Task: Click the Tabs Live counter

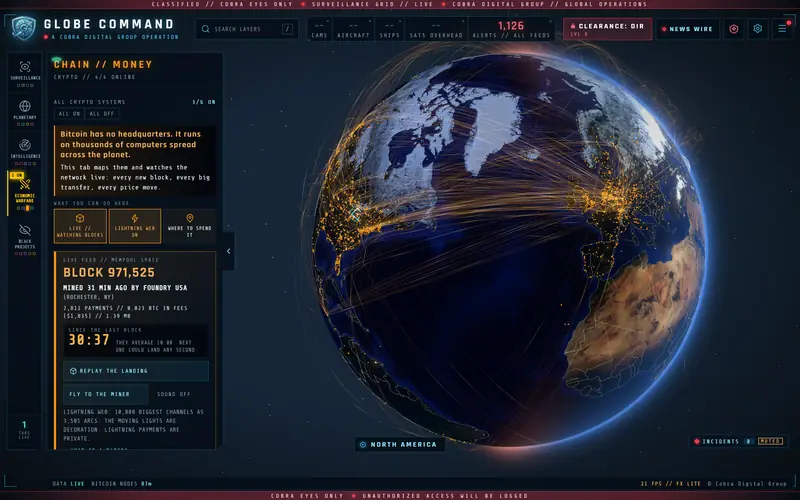Action: pyautogui.click(x=24, y=430)
